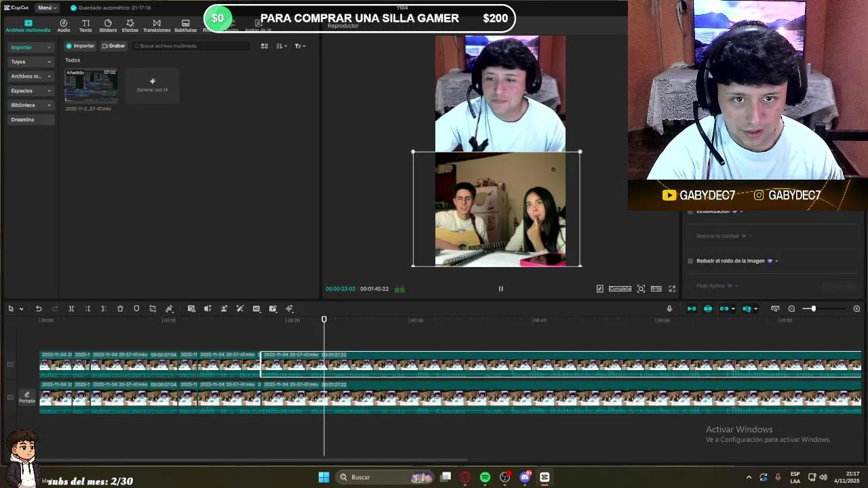Switch media grid view layout

point(264,46)
